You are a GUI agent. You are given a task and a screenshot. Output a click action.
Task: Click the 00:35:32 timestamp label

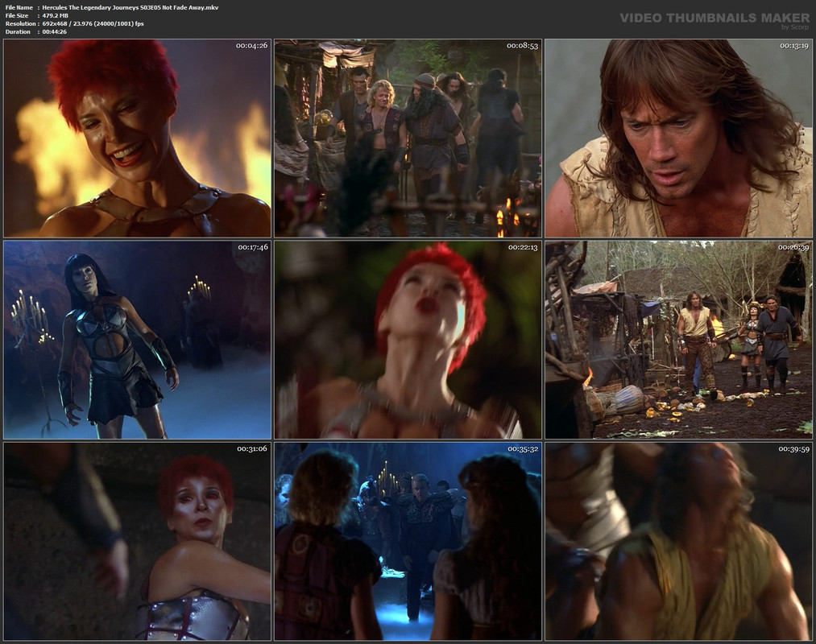pyautogui.click(x=523, y=448)
